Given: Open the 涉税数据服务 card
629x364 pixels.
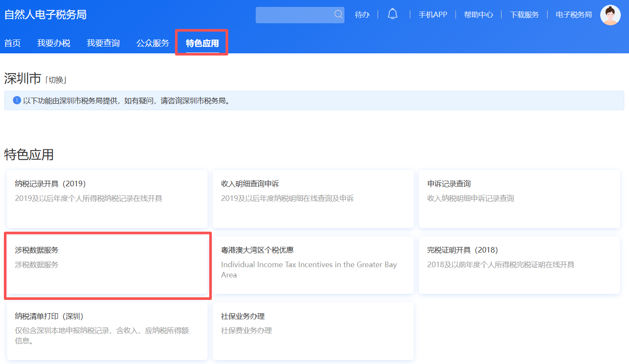Looking at the screenshot, I should [107, 265].
